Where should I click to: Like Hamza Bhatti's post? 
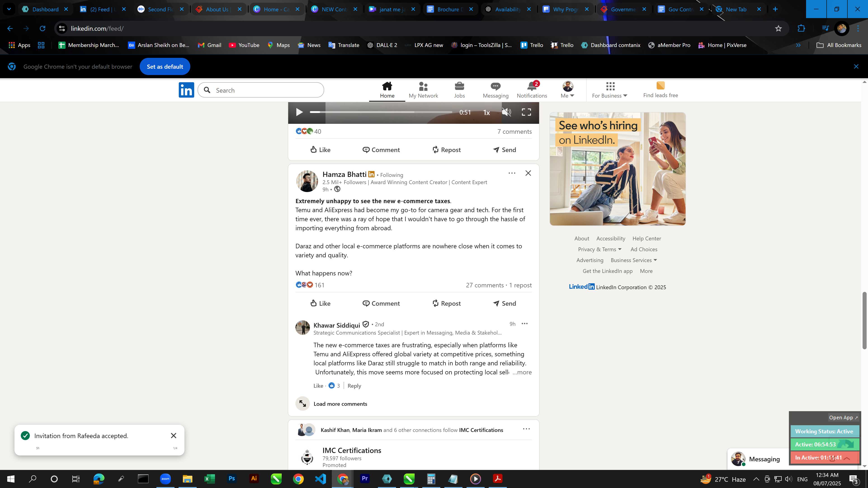[x=320, y=303]
